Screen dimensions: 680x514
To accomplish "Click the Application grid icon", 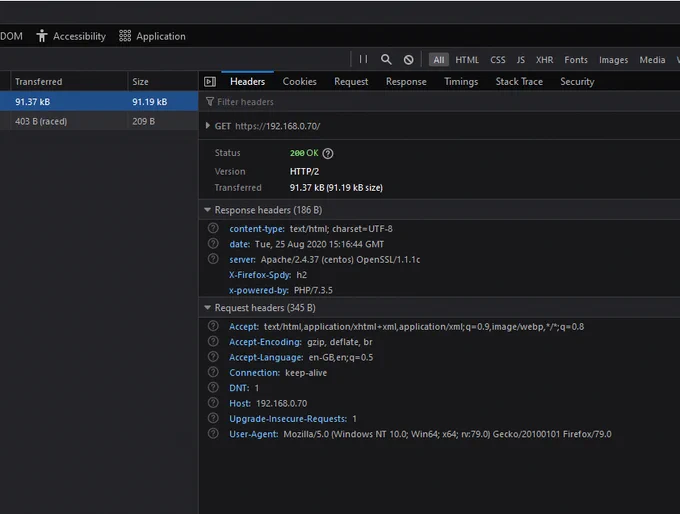I will pyautogui.click(x=125, y=36).
